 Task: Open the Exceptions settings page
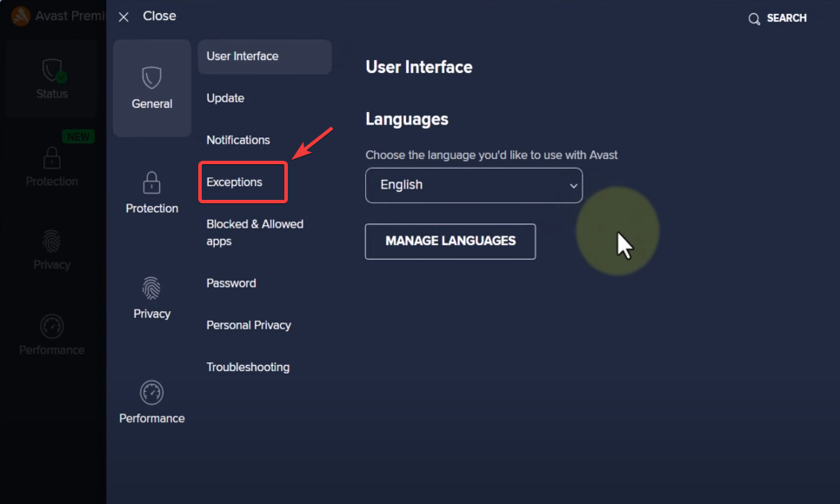tap(234, 182)
